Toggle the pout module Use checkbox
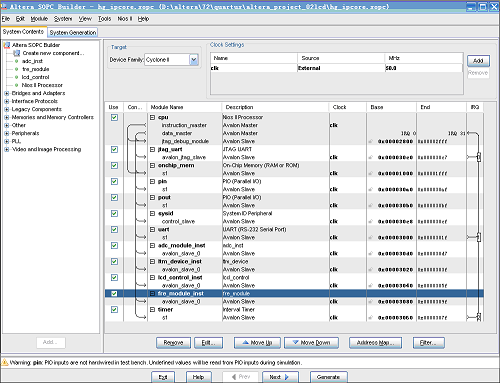Viewport: 500px width, 383px height. click(x=114, y=197)
